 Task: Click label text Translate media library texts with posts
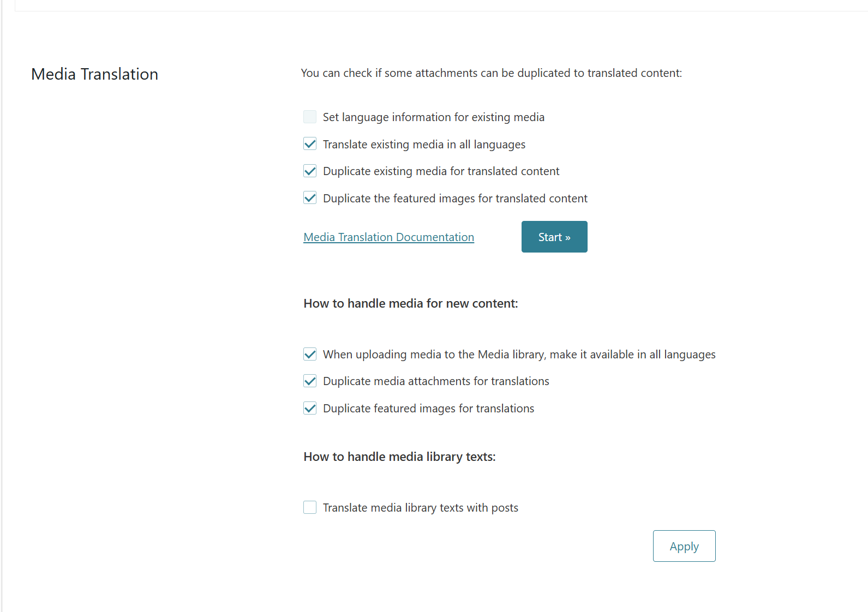421,508
